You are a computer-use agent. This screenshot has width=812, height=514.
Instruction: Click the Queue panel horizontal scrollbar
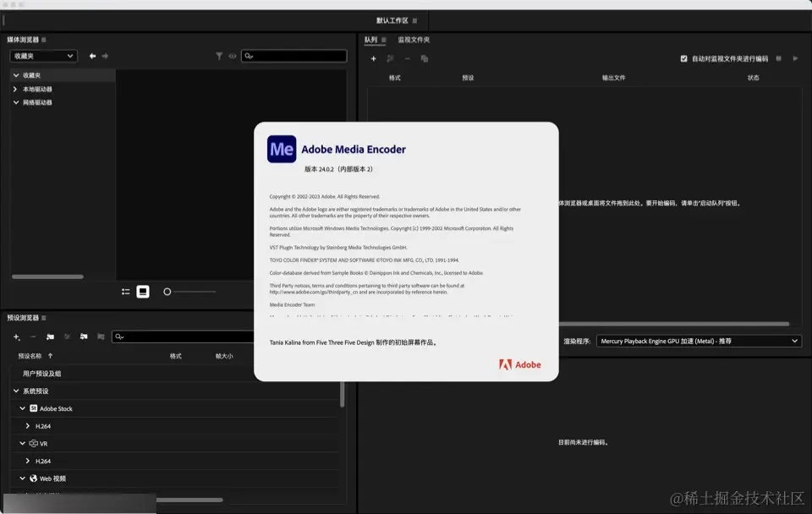click(x=674, y=324)
